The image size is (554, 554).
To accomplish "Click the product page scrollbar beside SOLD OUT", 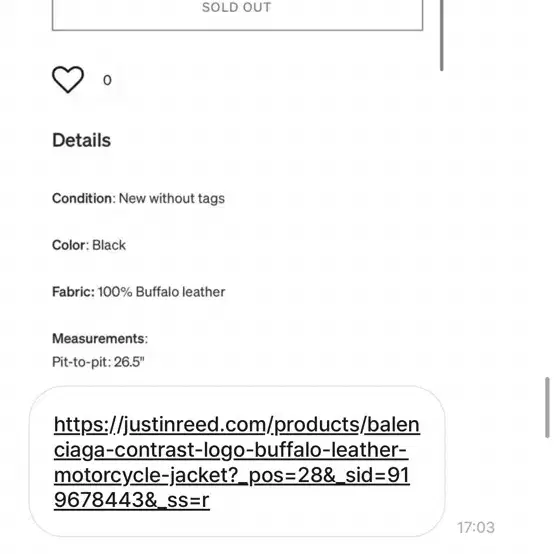I will pos(442,35).
